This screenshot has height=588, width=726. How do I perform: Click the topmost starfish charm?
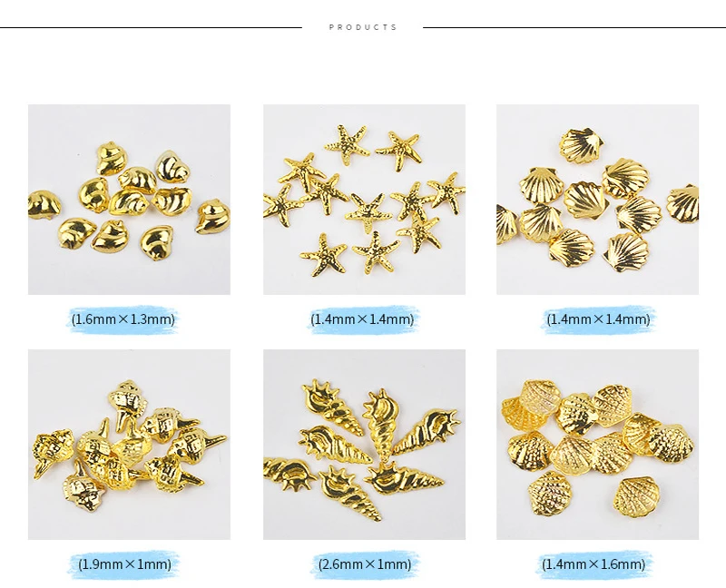click(x=348, y=144)
